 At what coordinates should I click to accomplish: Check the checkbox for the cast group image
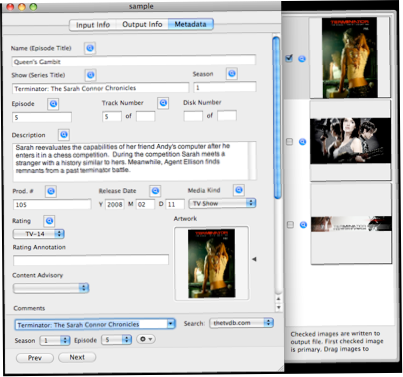[x=289, y=142]
